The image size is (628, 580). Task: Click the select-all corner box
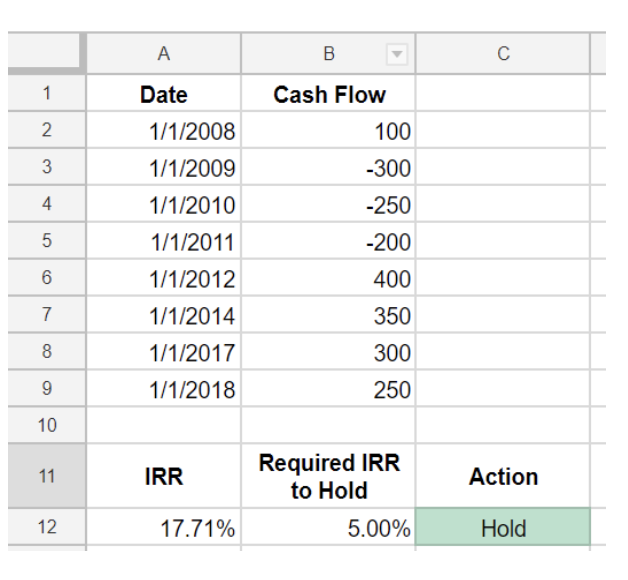(44, 51)
